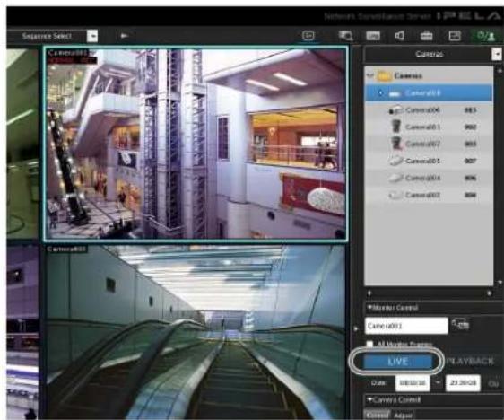Collapse the Monitor Control section
Screen dimensions: 504x420
coord(369,308)
